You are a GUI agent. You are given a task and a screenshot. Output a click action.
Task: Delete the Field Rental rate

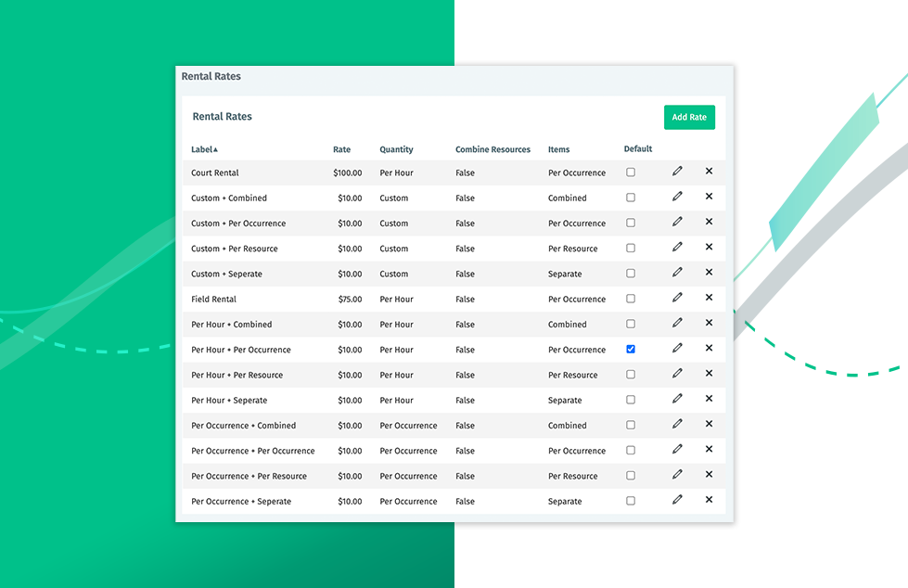click(x=709, y=298)
